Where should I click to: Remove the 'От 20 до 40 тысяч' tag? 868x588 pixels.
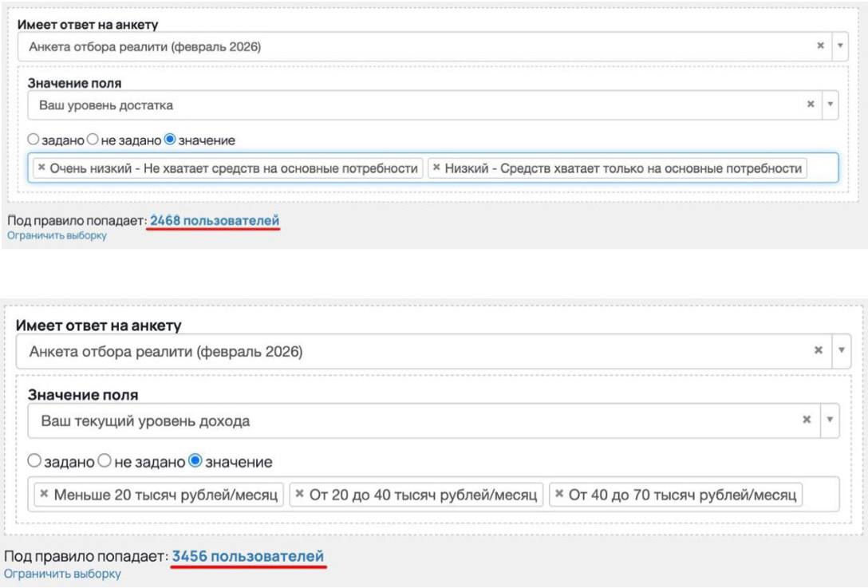300,495
